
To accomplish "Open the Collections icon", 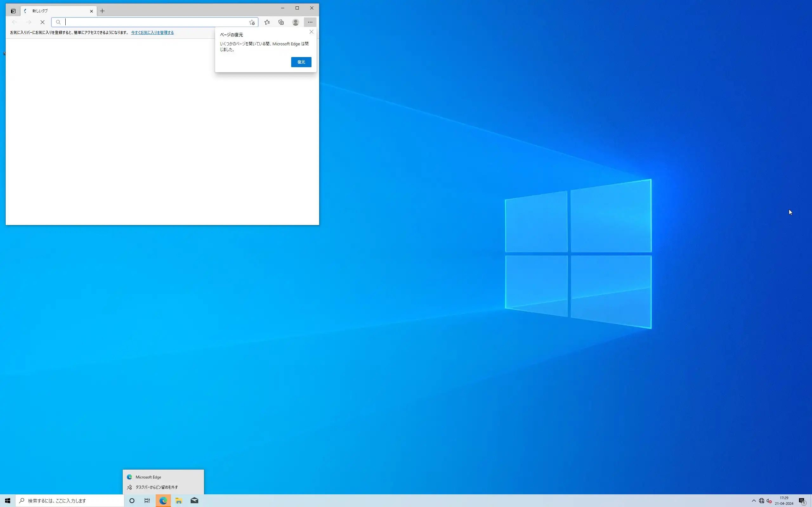I will tap(281, 22).
